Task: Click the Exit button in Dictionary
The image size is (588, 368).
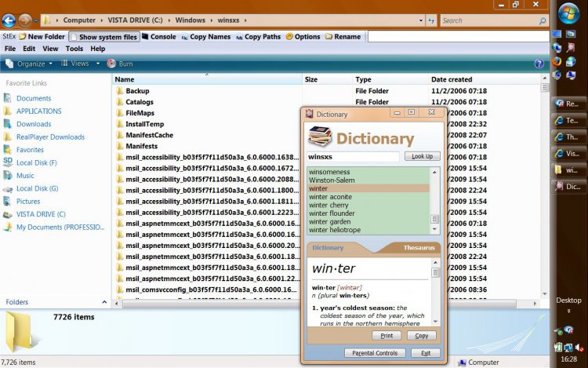Action: (x=426, y=353)
